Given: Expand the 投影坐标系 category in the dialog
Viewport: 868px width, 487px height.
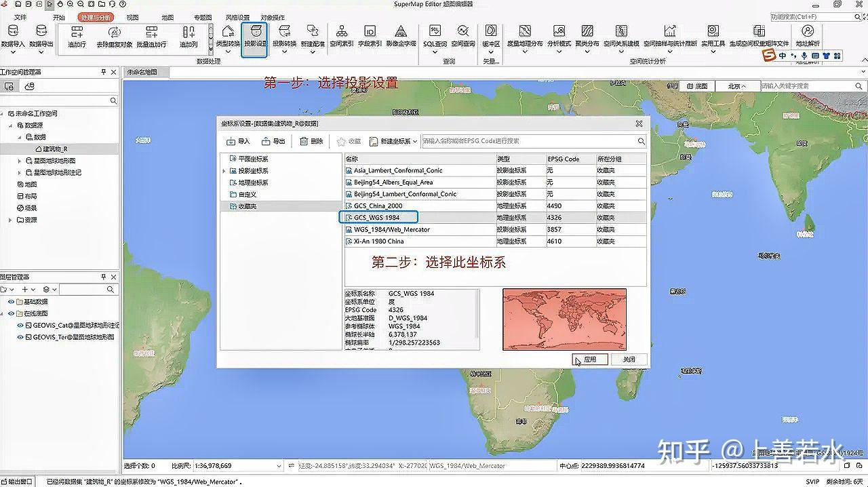Looking at the screenshot, I should (x=225, y=170).
